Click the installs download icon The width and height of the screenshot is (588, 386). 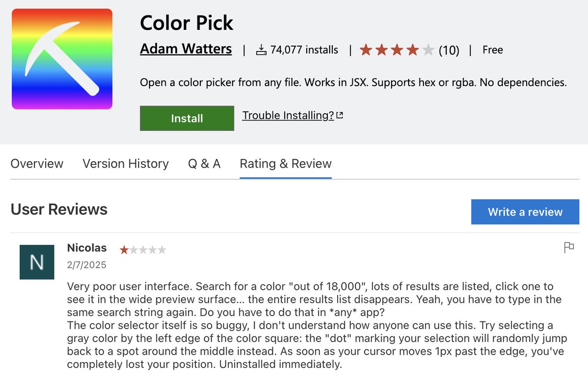[x=261, y=50]
